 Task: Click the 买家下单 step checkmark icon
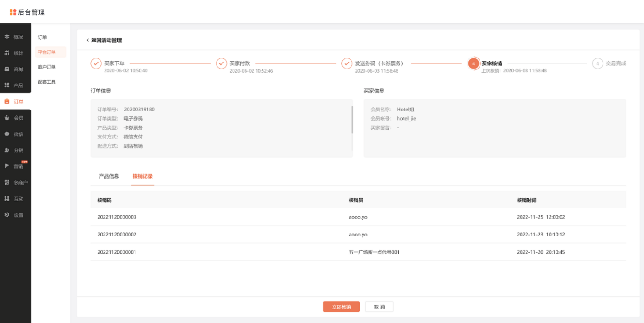tap(96, 63)
